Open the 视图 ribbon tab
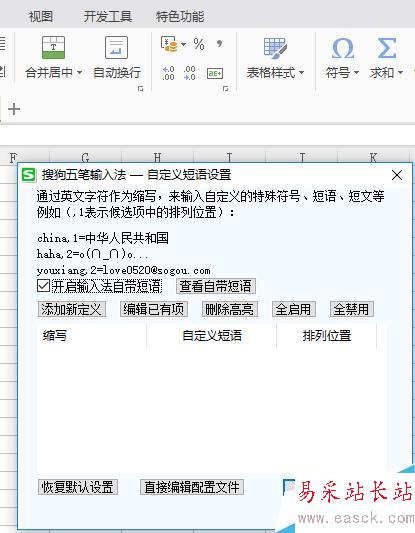Image resolution: width=415 pixels, height=533 pixels. [40, 16]
